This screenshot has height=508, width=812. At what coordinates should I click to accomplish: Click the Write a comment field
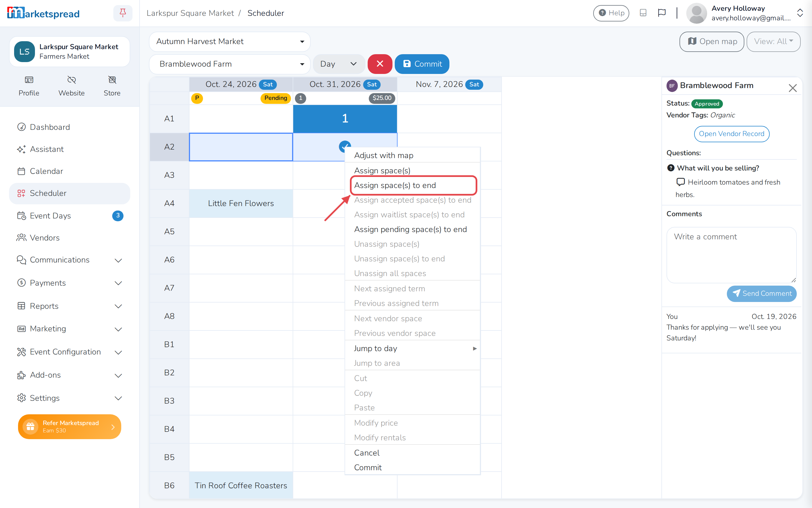[x=731, y=255]
